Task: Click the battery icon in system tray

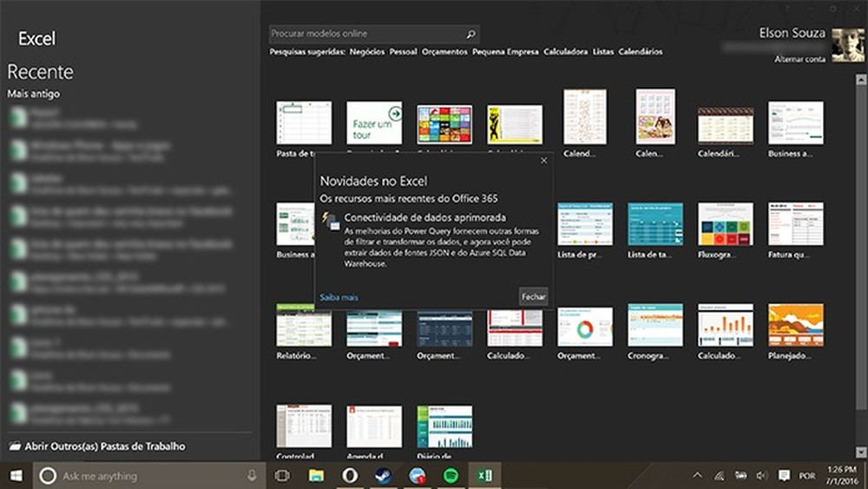Action: (740, 476)
